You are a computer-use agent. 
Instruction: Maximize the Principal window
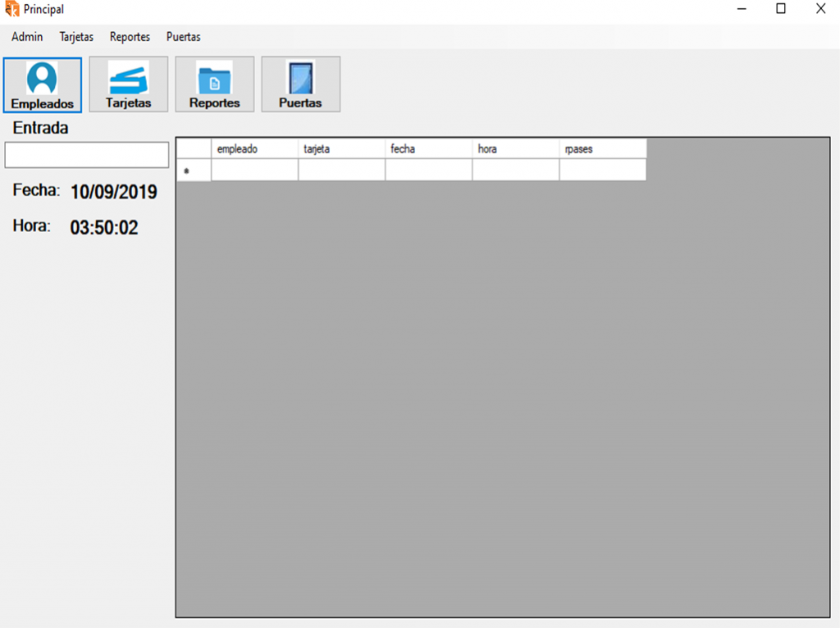click(781, 9)
